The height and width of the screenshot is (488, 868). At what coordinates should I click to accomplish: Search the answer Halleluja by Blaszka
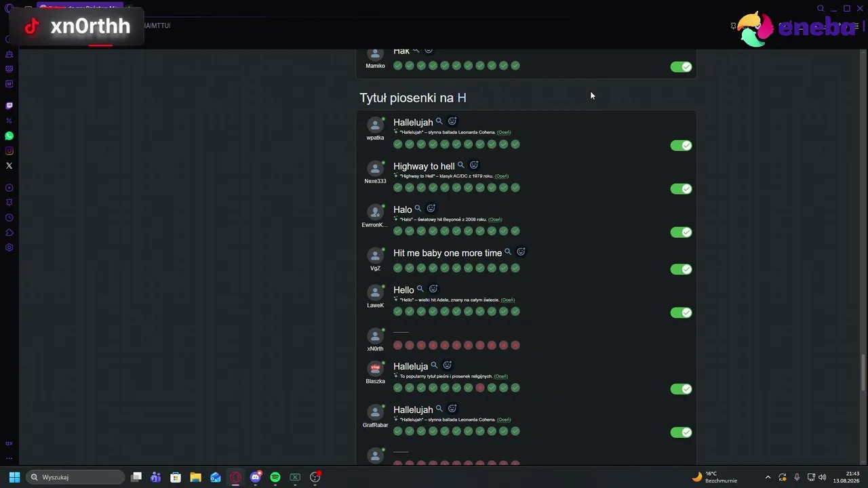point(435,365)
